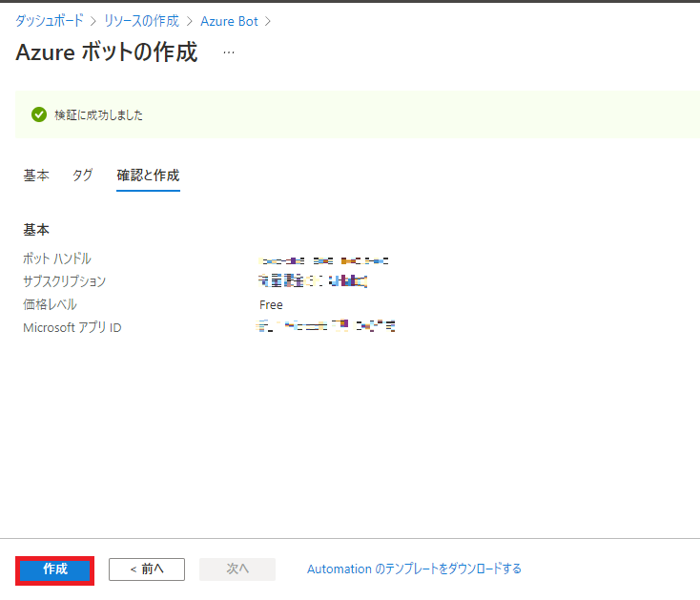This screenshot has width=700, height=600.
Task: Switch to the 基本 tab
Action: click(x=36, y=176)
